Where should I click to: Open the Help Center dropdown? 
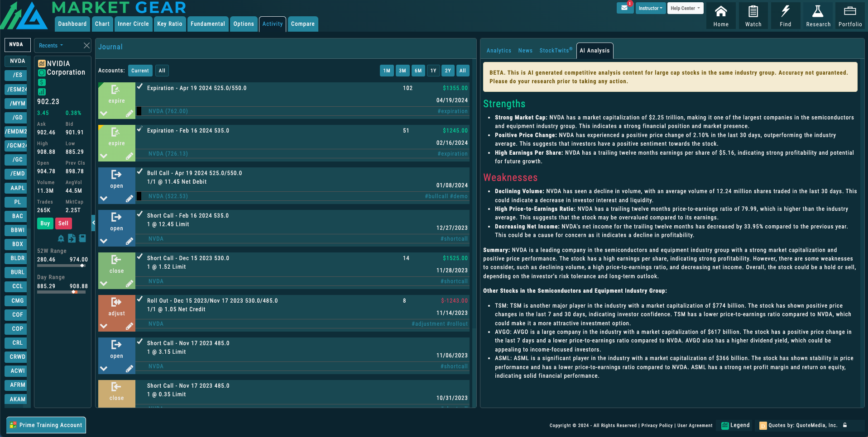click(685, 8)
